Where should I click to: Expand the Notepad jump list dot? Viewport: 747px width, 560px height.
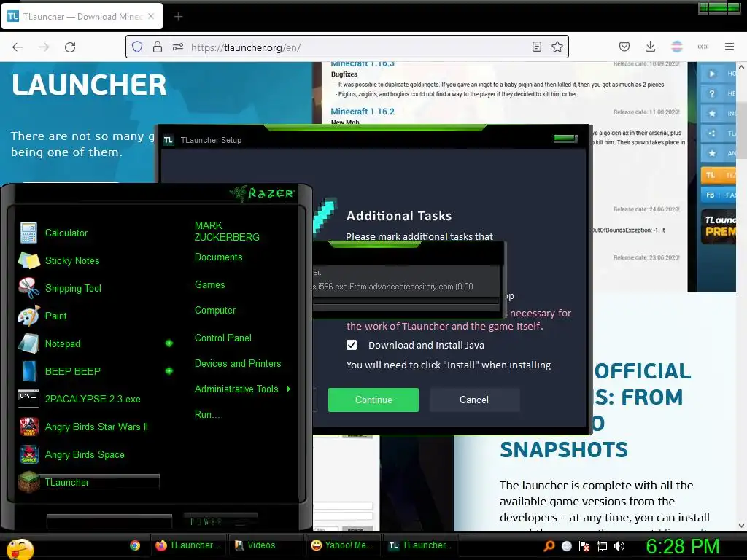[169, 343]
